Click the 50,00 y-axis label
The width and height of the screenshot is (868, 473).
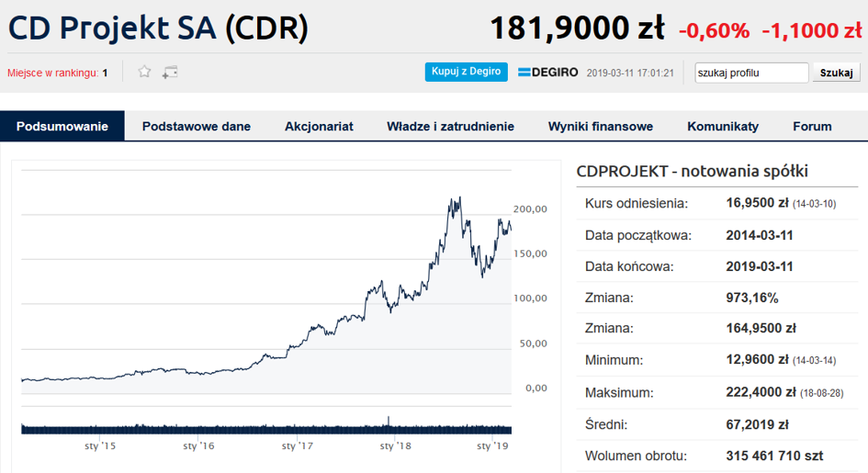pyautogui.click(x=533, y=343)
